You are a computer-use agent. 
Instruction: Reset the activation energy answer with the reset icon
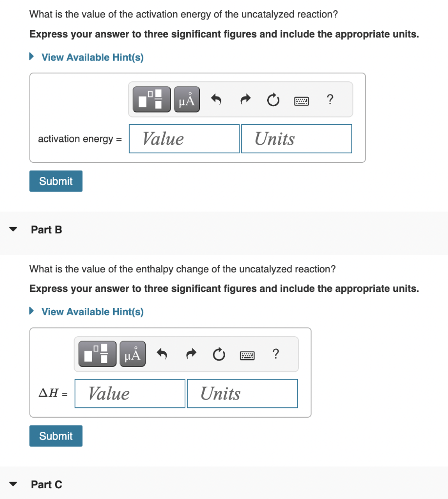[x=273, y=99]
